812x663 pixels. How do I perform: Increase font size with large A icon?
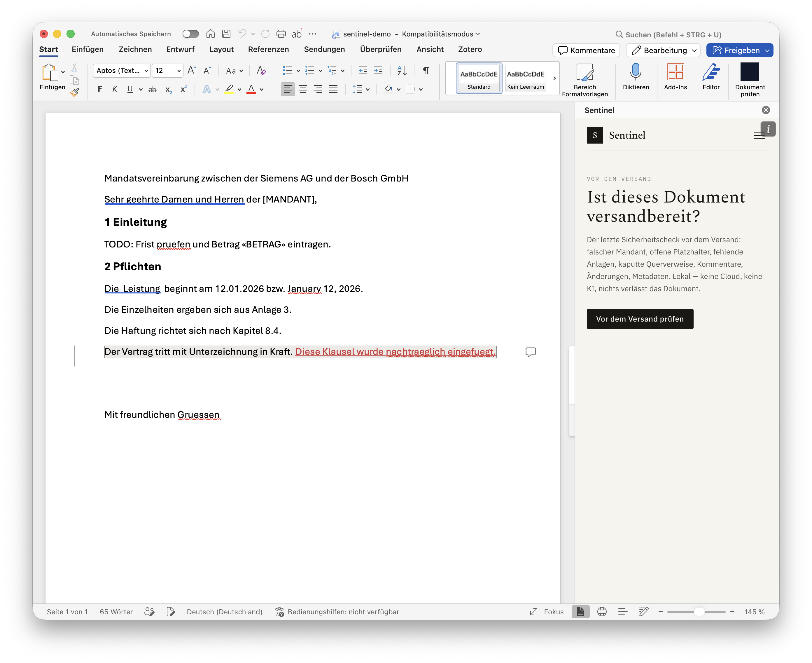(192, 70)
